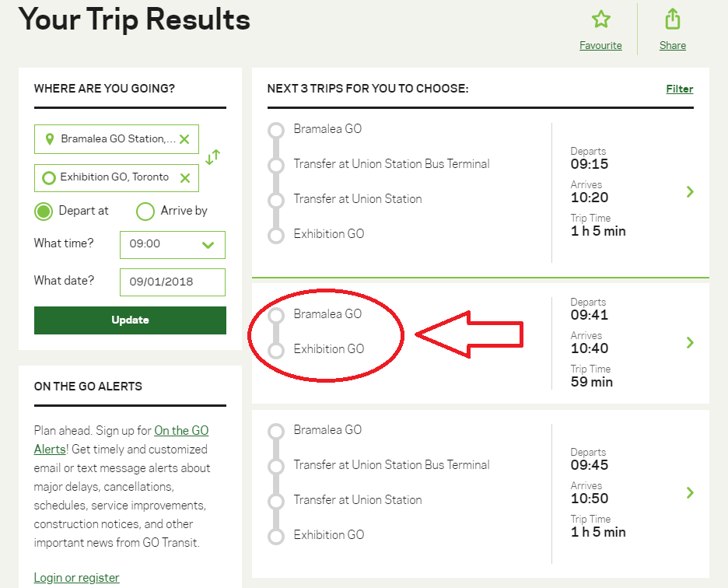Click the Favourite star icon

[600, 19]
